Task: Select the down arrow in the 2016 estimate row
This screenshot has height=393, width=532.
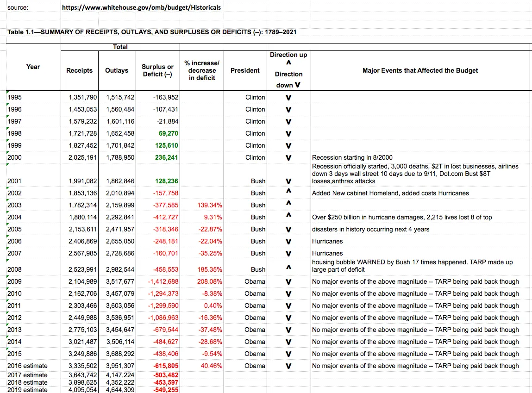Action: click(288, 366)
